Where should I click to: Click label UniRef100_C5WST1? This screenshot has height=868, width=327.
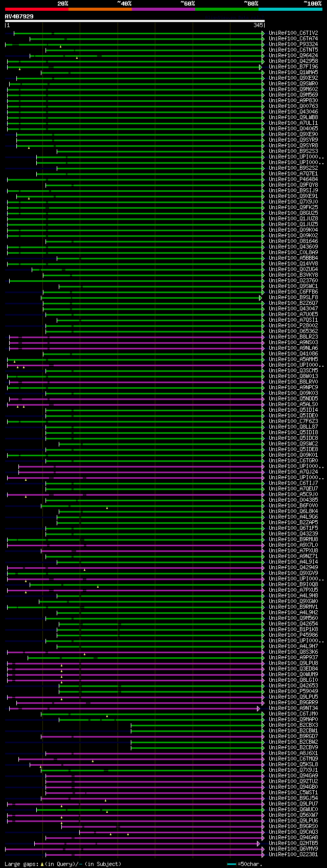click(x=293, y=792)
